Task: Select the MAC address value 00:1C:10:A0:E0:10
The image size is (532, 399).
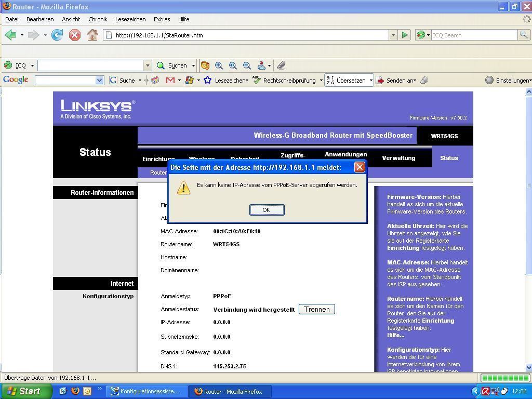Action: tap(237, 231)
